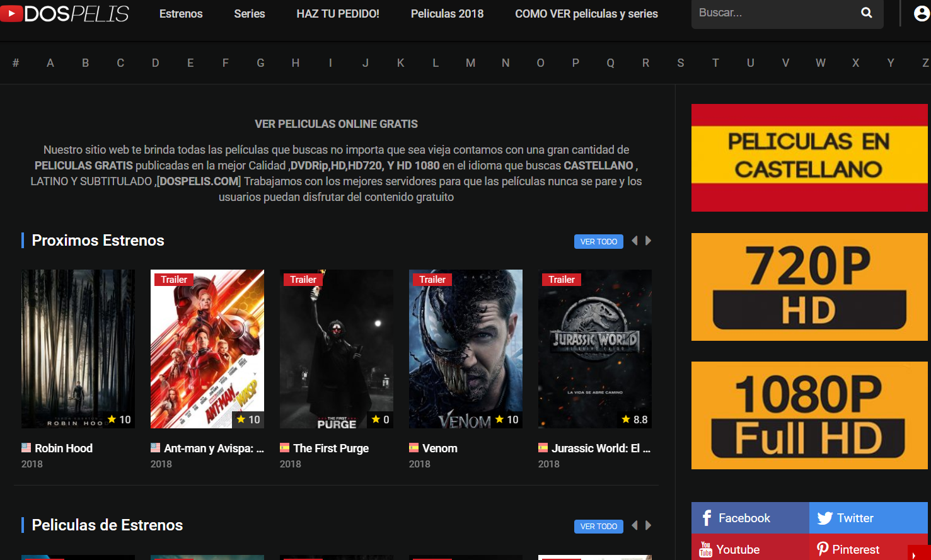This screenshot has width=931, height=560.
Task: Click the Peliculas de Estrenos heading
Action: (x=107, y=525)
